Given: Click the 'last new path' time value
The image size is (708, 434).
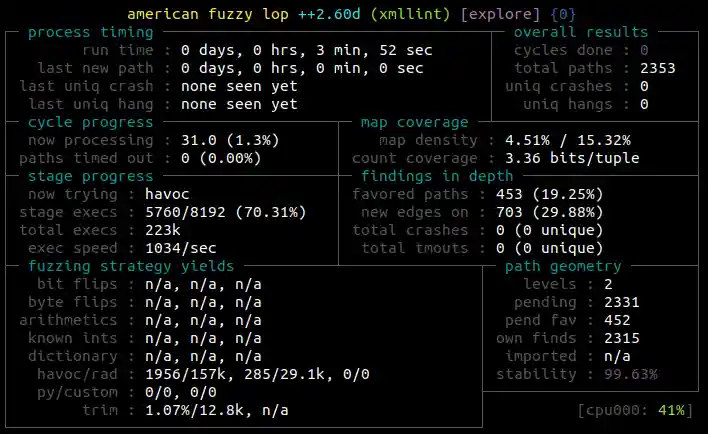Looking at the screenshot, I should [x=302, y=68].
